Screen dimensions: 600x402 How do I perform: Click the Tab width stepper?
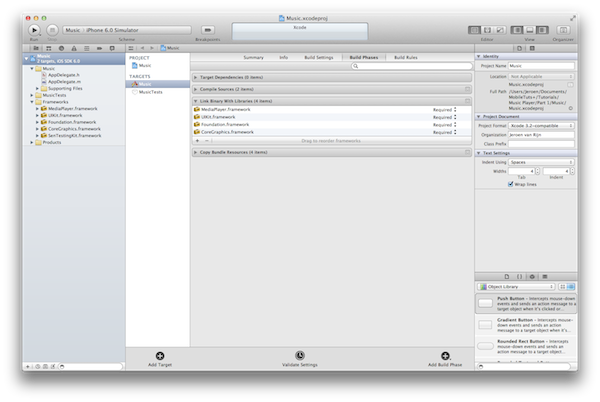(x=538, y=171)
